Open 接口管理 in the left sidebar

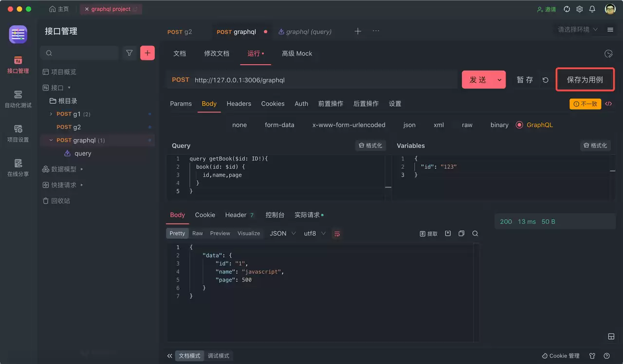[x=18, y=65]
